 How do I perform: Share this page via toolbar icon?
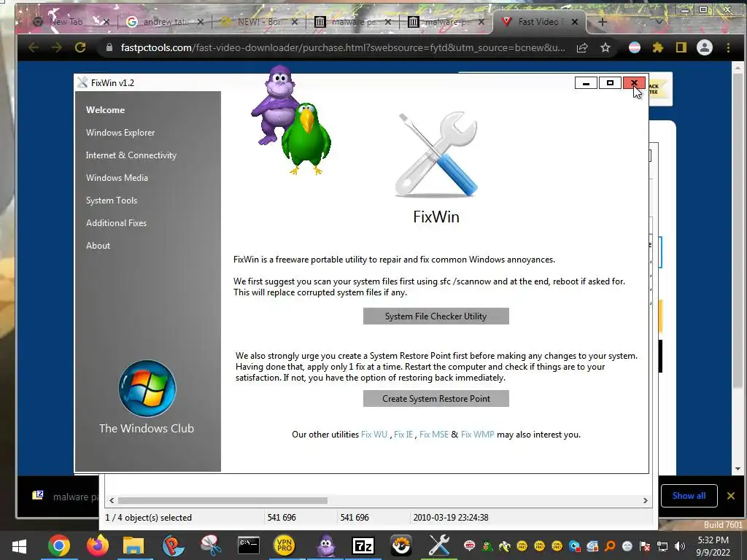(581, 47)
